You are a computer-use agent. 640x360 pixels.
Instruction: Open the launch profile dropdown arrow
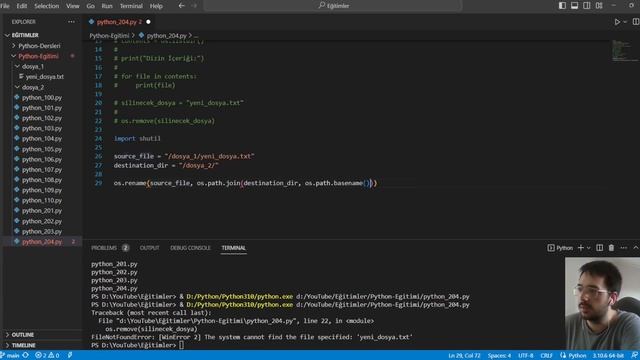(x=589, y=248)
